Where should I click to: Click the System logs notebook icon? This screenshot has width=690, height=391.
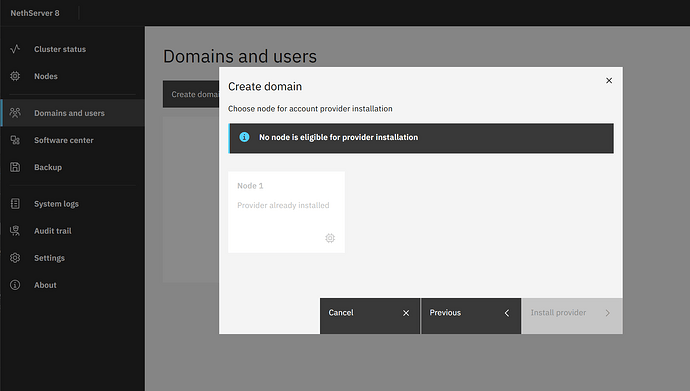(15, 204)
